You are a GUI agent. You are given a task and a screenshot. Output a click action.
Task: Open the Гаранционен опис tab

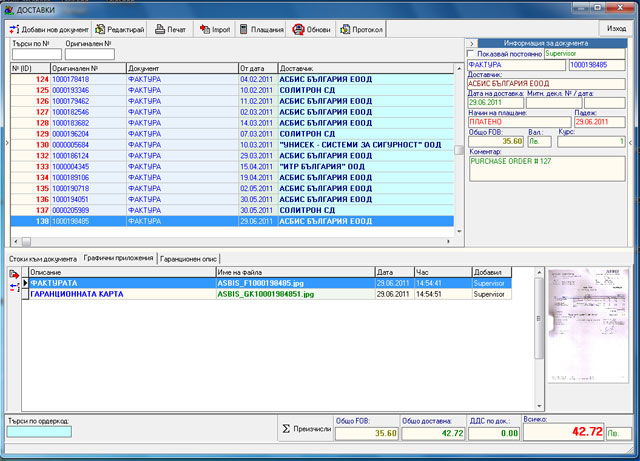[x=188, y=259]
